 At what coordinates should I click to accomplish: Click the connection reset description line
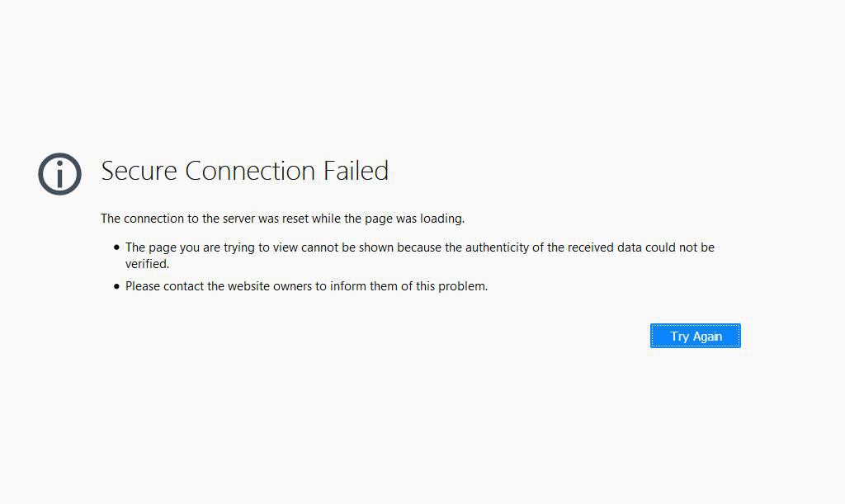pyautogui.click(x=282, y=218)
